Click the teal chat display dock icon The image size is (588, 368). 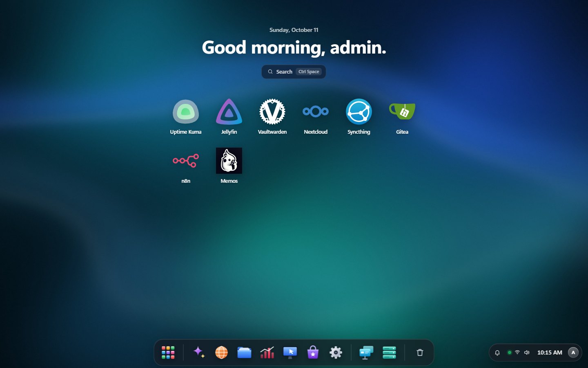click(366, 352)
